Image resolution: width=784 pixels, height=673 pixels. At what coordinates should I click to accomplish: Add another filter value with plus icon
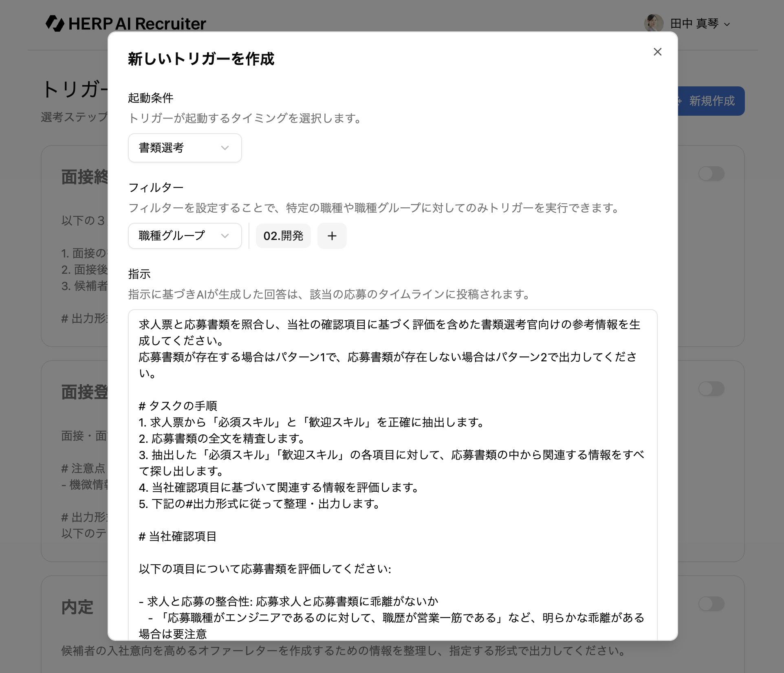(332, 236)
